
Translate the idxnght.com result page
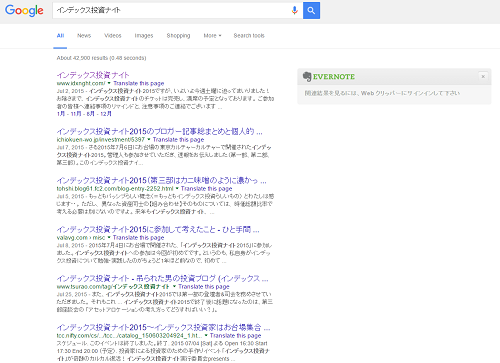(139, 83)
